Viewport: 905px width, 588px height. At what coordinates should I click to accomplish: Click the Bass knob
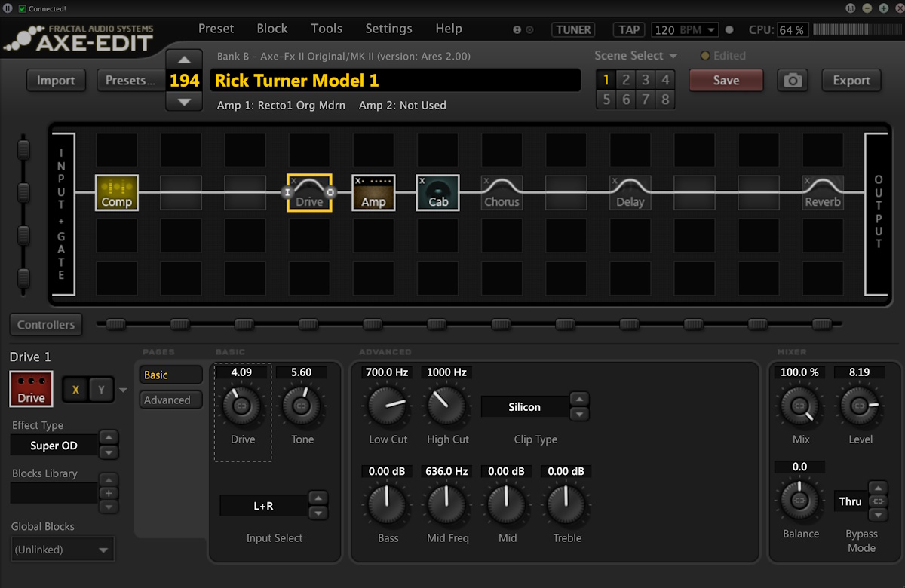point(387,504)
